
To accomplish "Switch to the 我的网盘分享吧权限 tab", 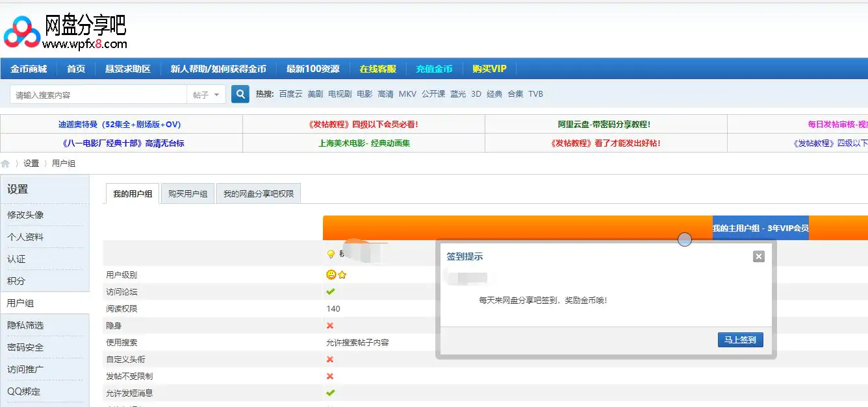I will pos(259,193).
